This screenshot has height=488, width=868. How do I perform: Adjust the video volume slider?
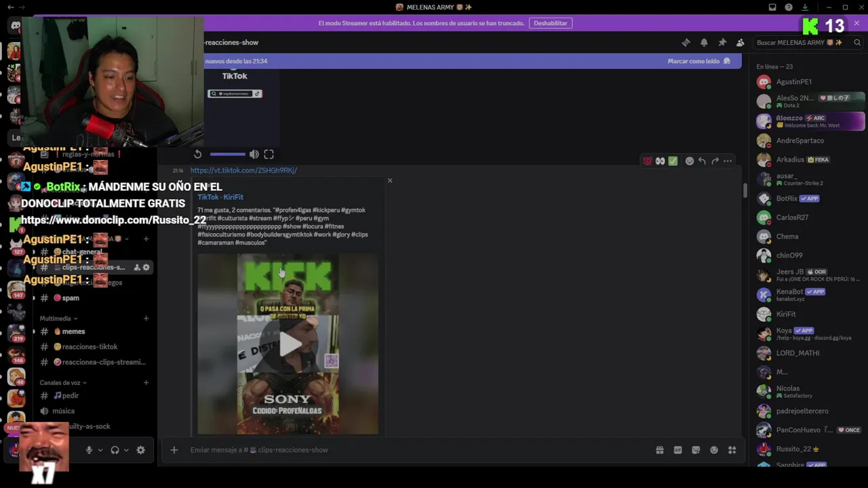pyautogui.click(x=228, y=155)
